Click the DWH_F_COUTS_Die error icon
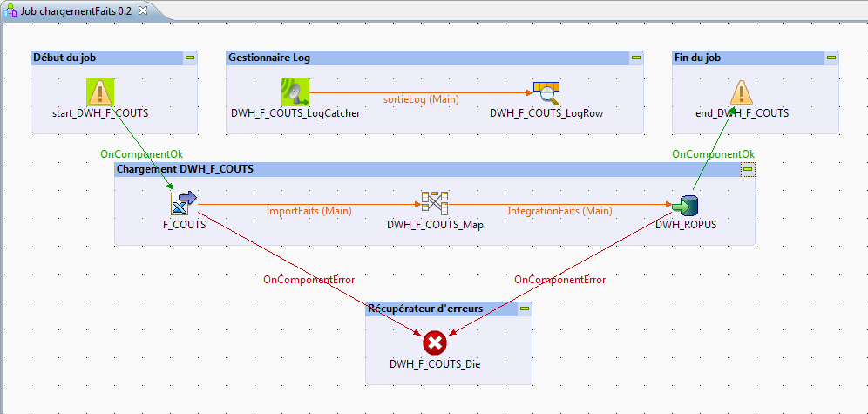This screenshot has height=414, width=868. 435,343
